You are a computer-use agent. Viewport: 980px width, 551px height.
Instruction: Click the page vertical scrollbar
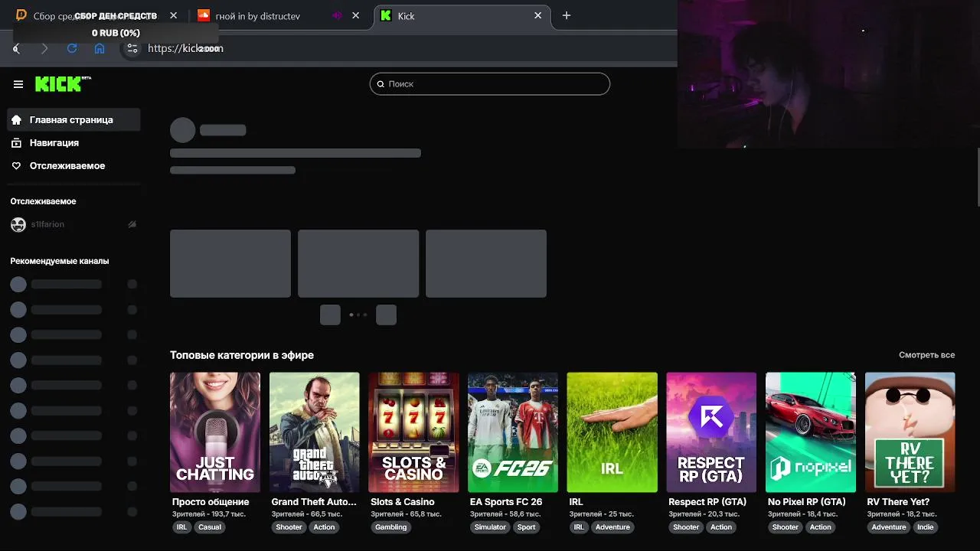click(978, 178)
